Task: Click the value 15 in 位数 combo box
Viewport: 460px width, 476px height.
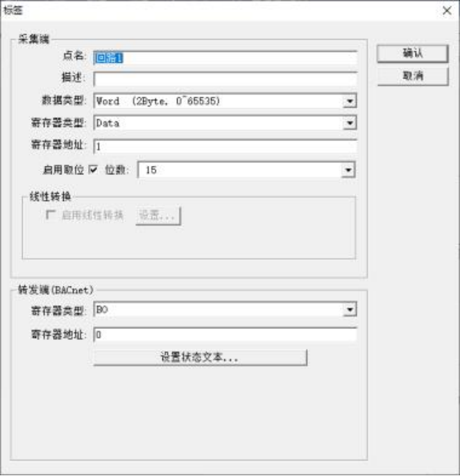Action: click(x=151, y=170)
